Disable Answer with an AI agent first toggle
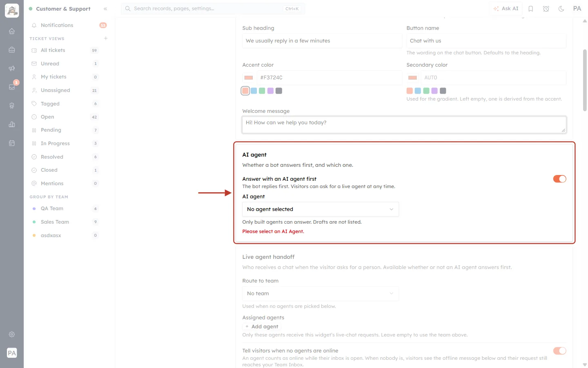Viewport: 588px width, 368px height. click(x=559, y=179)
